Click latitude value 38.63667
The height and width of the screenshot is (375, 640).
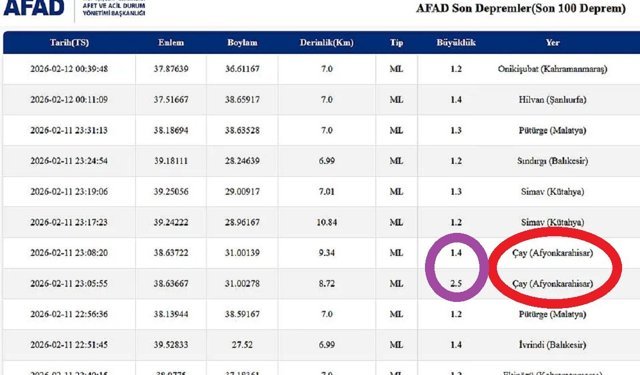[x=171, y=283]
